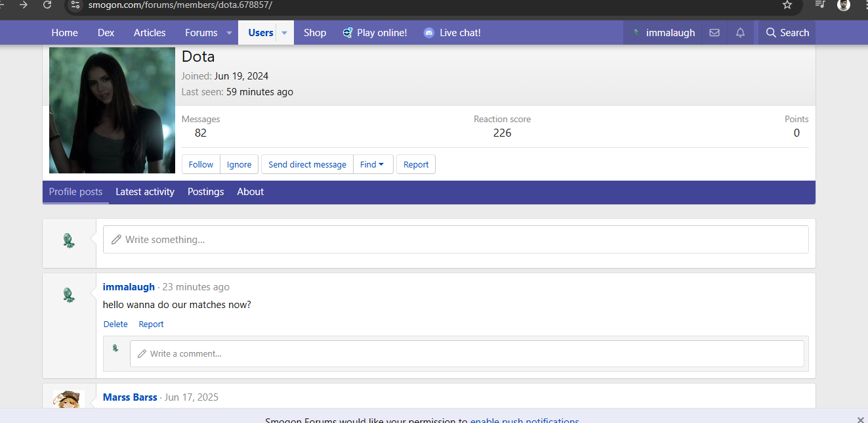This screenshot has width=868, height=423.
Task: Click immalaugh's avatar beside the hello post
Action: coord(69,295)
